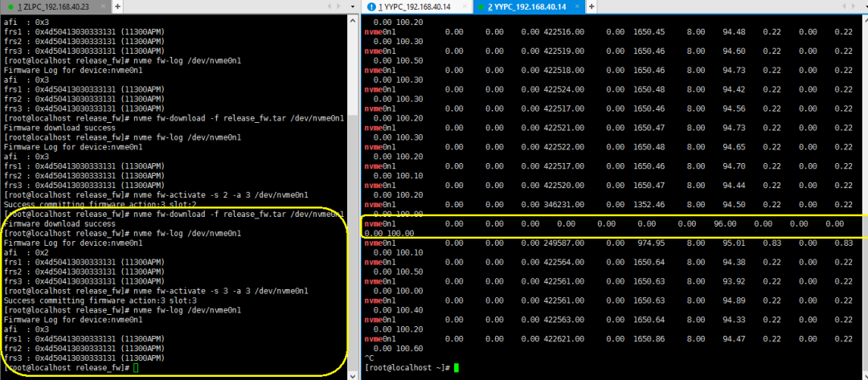Click the '^C' interrupt line

coord(369,358)
